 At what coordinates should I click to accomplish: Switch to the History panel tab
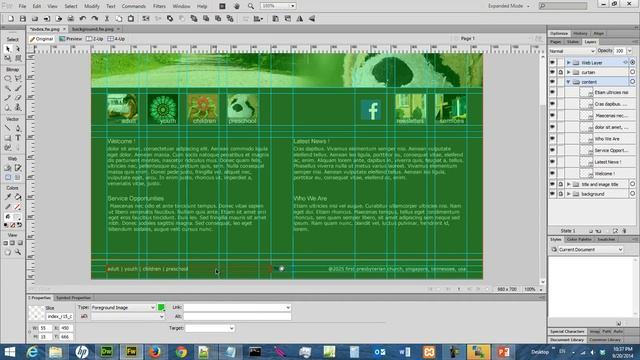point(580,33)
